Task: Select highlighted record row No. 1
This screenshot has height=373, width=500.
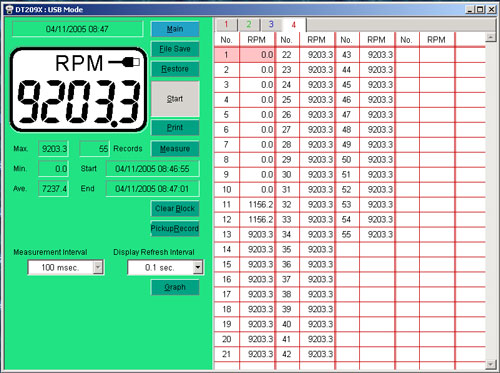Action: pos(244,55)
